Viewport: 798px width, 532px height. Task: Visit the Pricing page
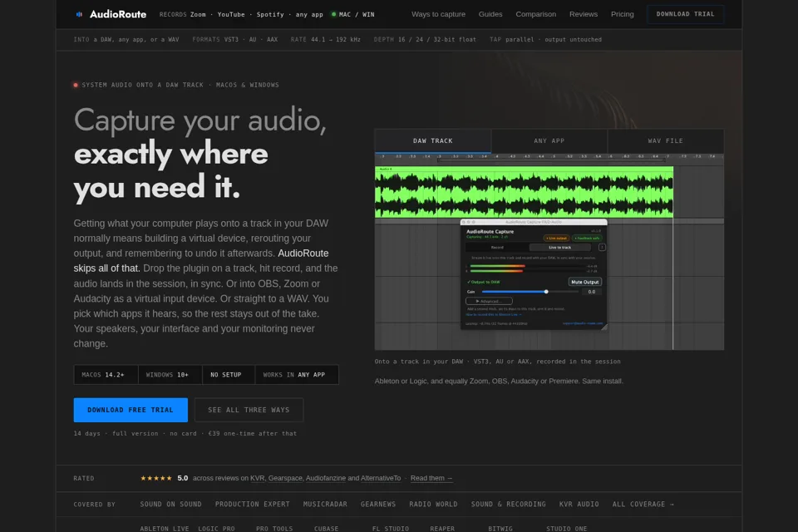pyautogui.click(x=623, y=14)
